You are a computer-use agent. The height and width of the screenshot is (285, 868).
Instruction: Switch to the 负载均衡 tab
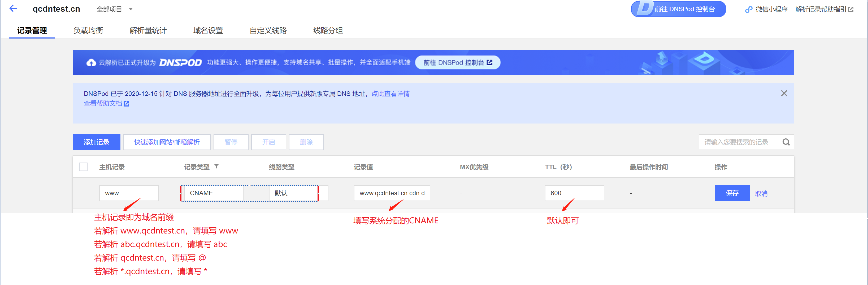click(x=88, y=30)
